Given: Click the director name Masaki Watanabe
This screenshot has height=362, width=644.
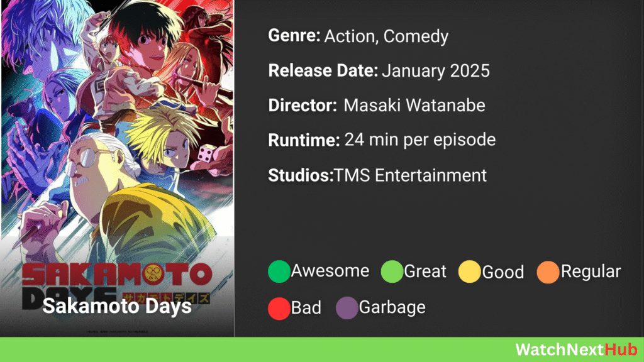Looking at the screenshot, I should click(x=414, y=106).
